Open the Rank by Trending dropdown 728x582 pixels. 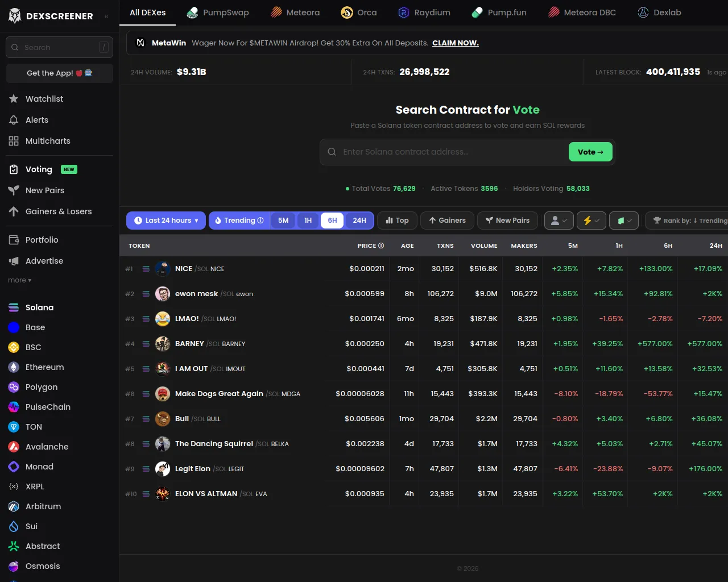(x=689, y=221)
